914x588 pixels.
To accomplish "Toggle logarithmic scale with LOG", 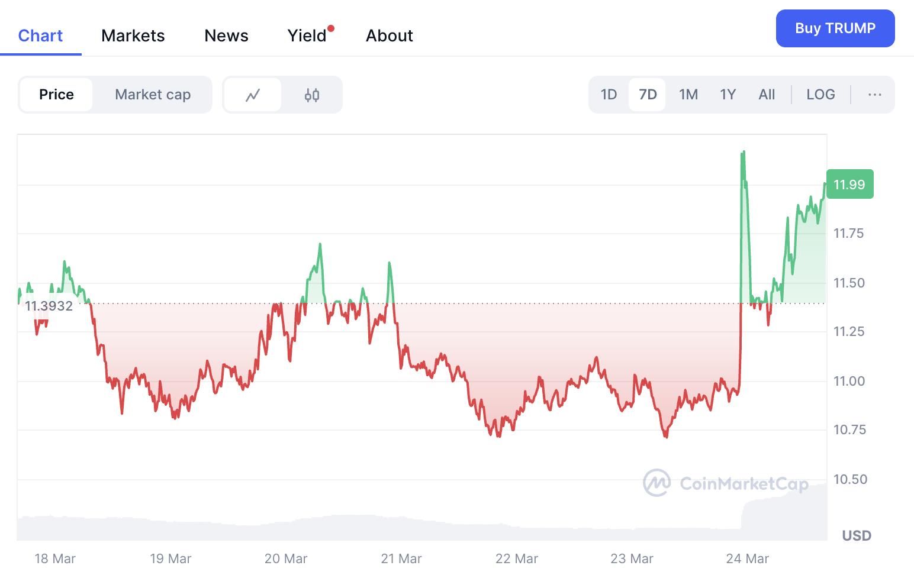I will [820, 94].
